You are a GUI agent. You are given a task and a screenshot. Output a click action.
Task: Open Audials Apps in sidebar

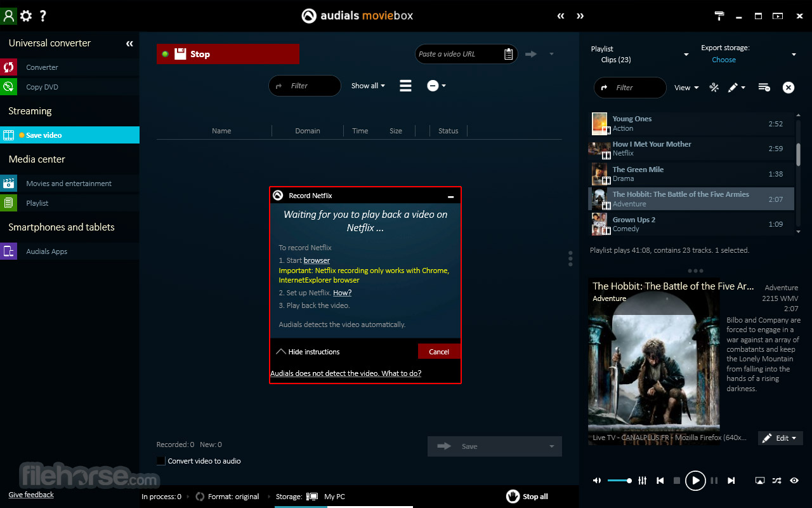click(70, 251)
